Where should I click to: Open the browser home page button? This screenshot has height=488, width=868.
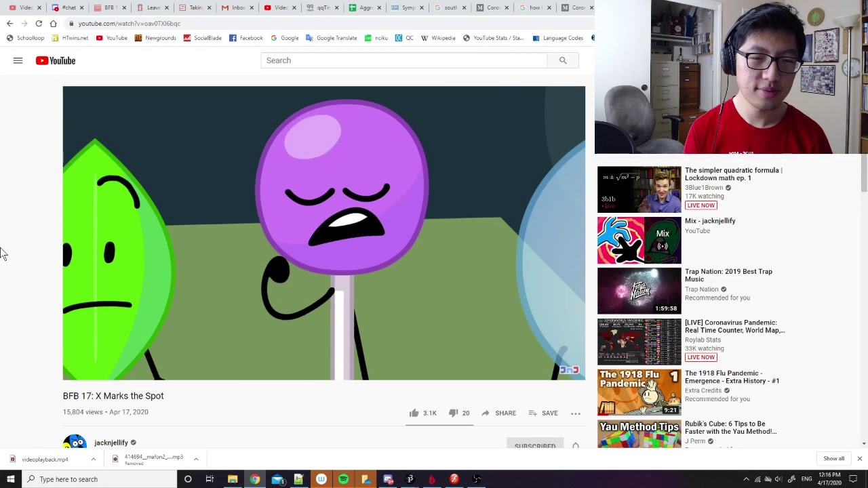pyautogui.click(x=53, y=24)
